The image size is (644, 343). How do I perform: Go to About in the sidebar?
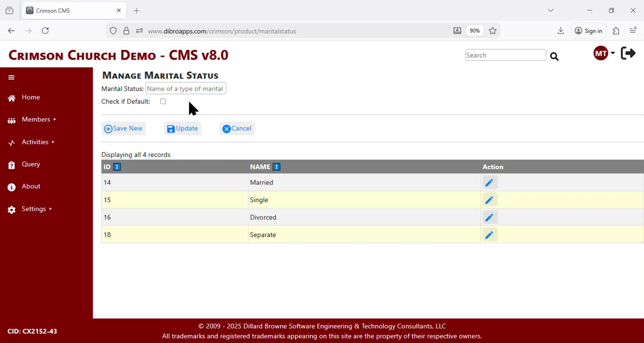click(31, 186)
